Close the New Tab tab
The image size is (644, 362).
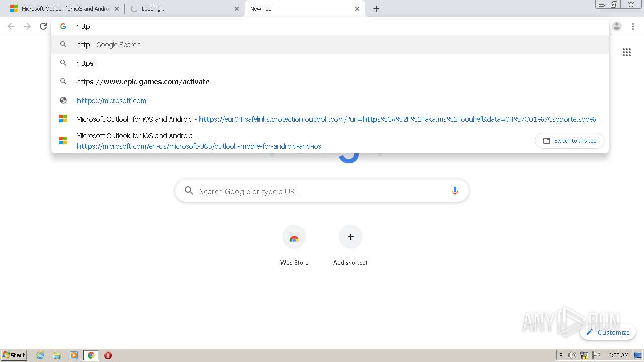click(357, 9)
